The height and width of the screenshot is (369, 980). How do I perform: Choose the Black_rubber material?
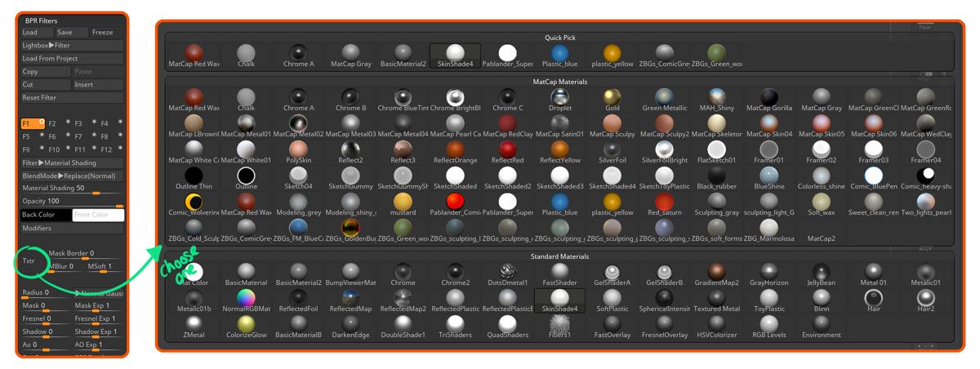pyautogui.click(x=716, y=178)
